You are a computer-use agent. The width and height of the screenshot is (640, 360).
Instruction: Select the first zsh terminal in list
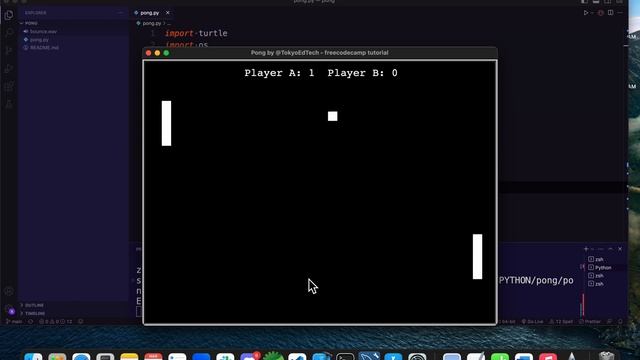coord(596,259)
